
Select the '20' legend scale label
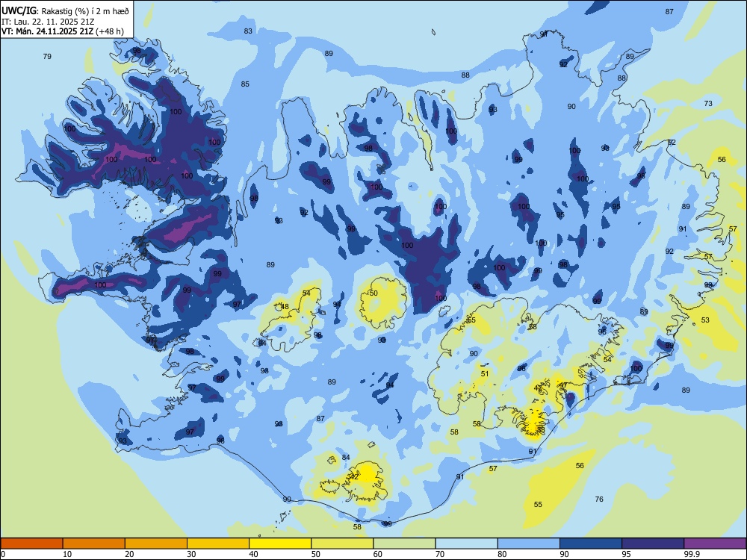click(x=129, y=554)
